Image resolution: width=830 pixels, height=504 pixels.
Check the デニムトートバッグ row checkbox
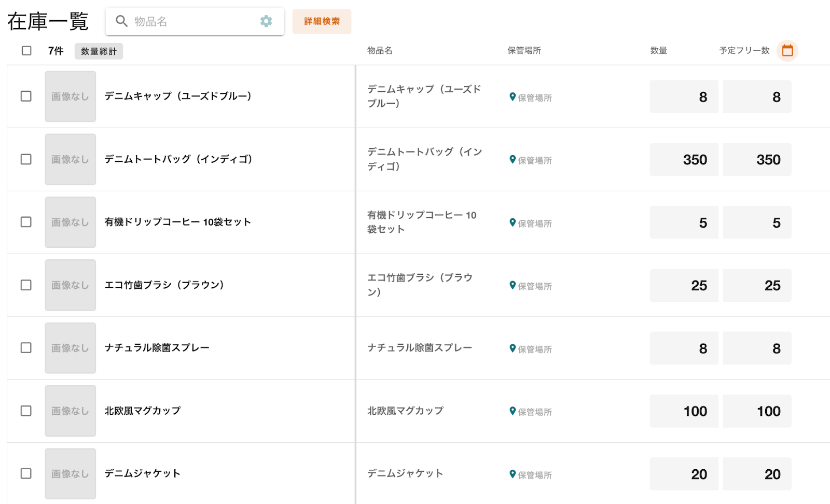tap(26, 159)
